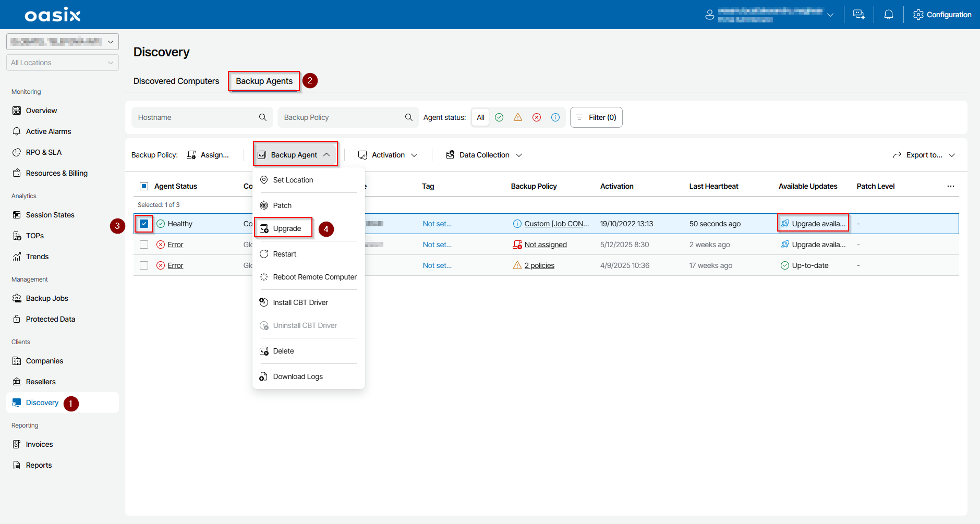
Task: Expand the Activation dropdown
Action: pos(388,155)
